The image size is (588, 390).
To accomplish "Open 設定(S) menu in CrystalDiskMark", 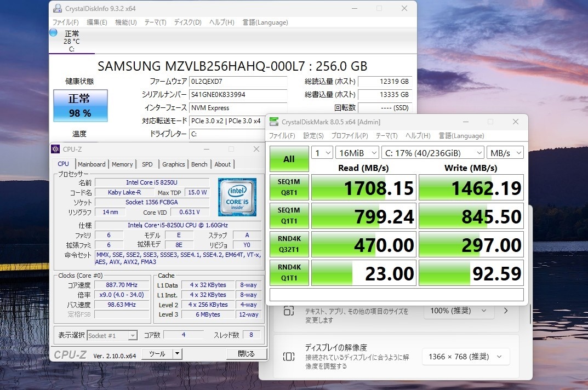I will click(x=313, y=136).
